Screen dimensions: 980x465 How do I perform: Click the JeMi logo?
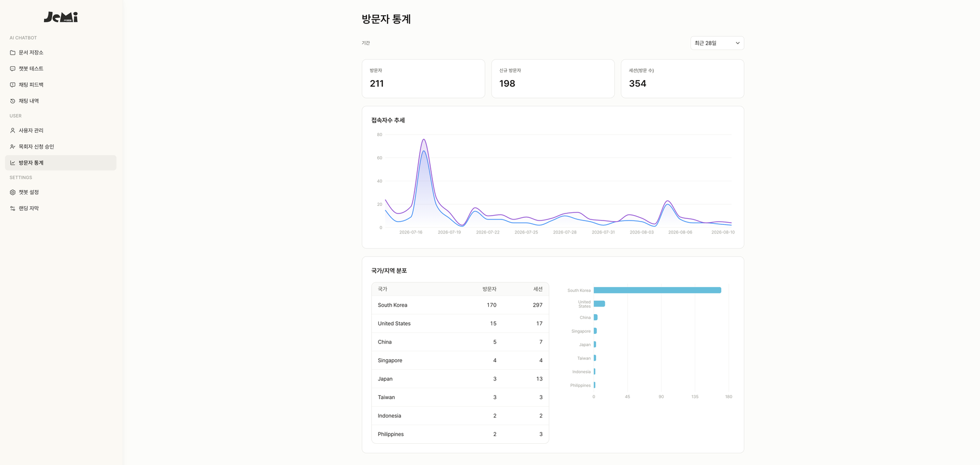[61, 17]
